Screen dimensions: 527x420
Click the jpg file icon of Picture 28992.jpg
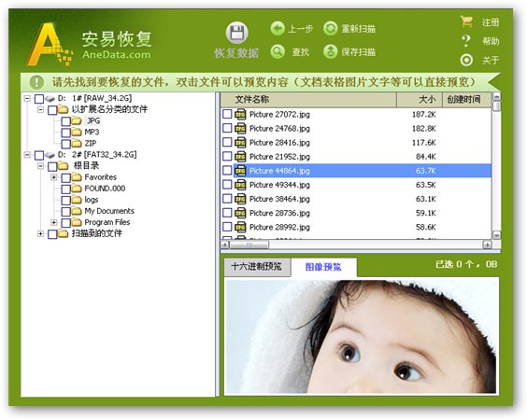240,227
